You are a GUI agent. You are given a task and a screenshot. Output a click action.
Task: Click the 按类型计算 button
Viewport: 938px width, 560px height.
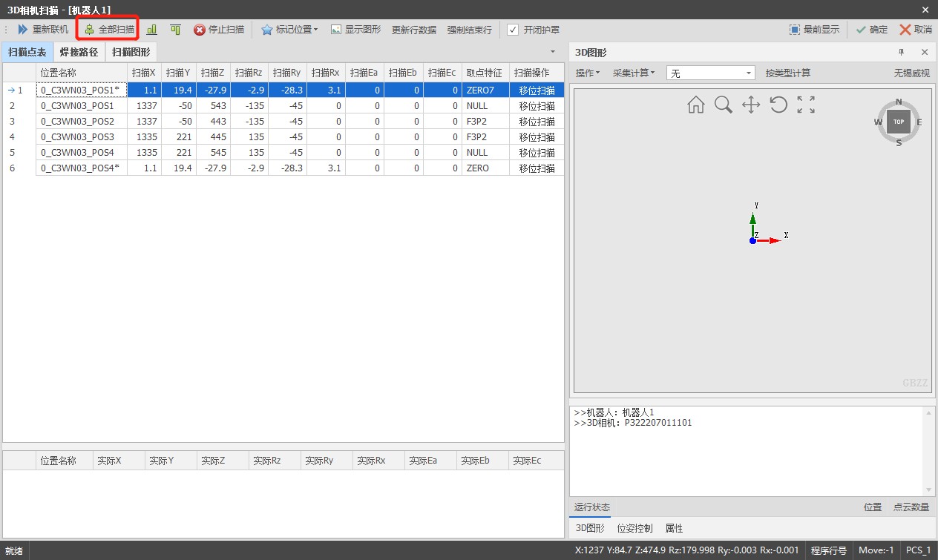tap(788, 73)
